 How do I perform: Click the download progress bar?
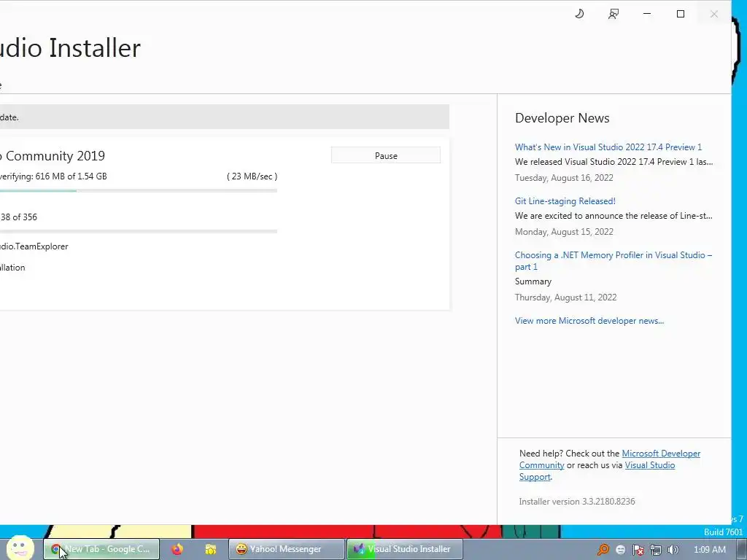point(139,190)
